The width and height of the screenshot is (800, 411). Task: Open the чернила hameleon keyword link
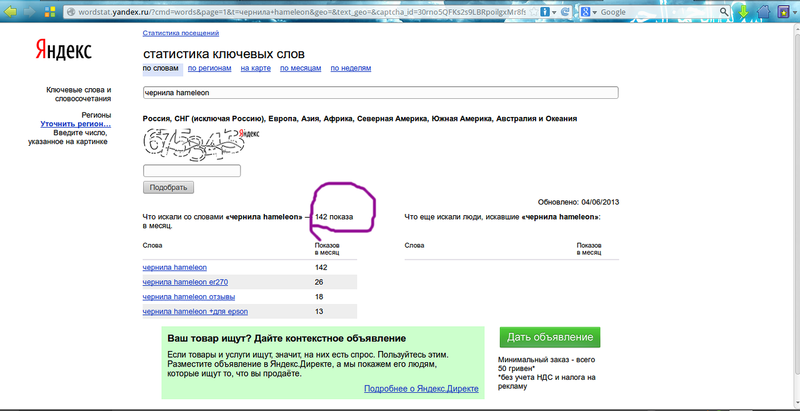pyautogui.click(x=174, y=267)
